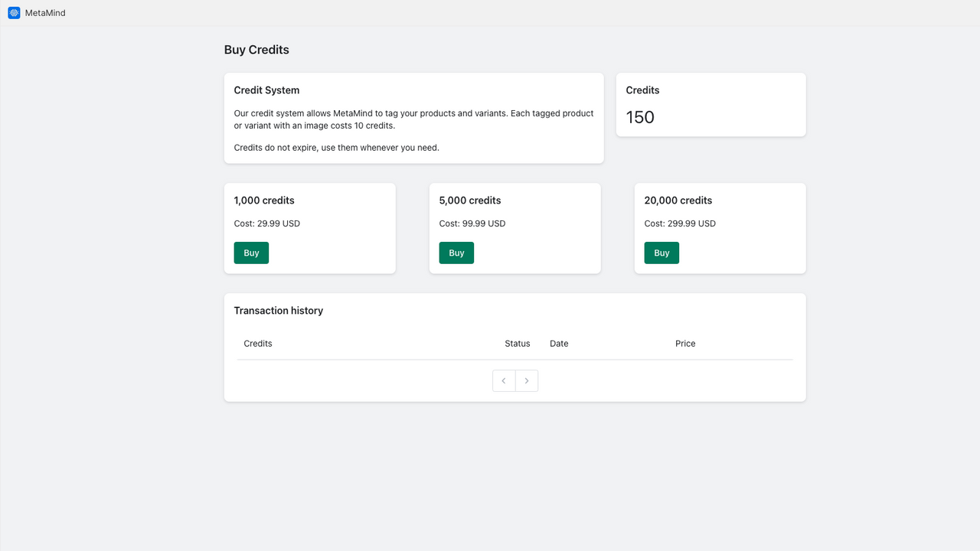Go to next transaction history page
The width and height of the screenshot is (980, 551).
pyautogui.click(x=526, y=380)
